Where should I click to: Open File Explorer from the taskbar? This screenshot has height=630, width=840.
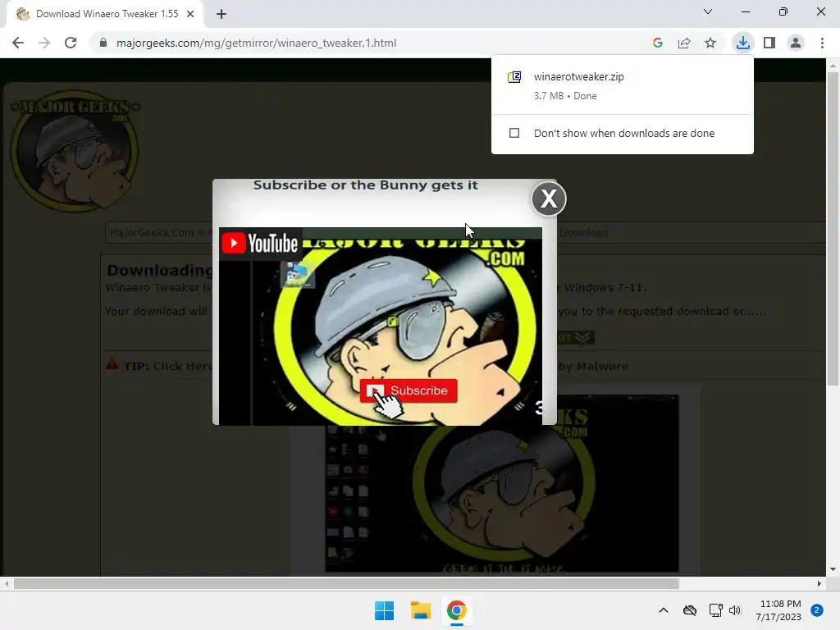(x=421, y=610)
